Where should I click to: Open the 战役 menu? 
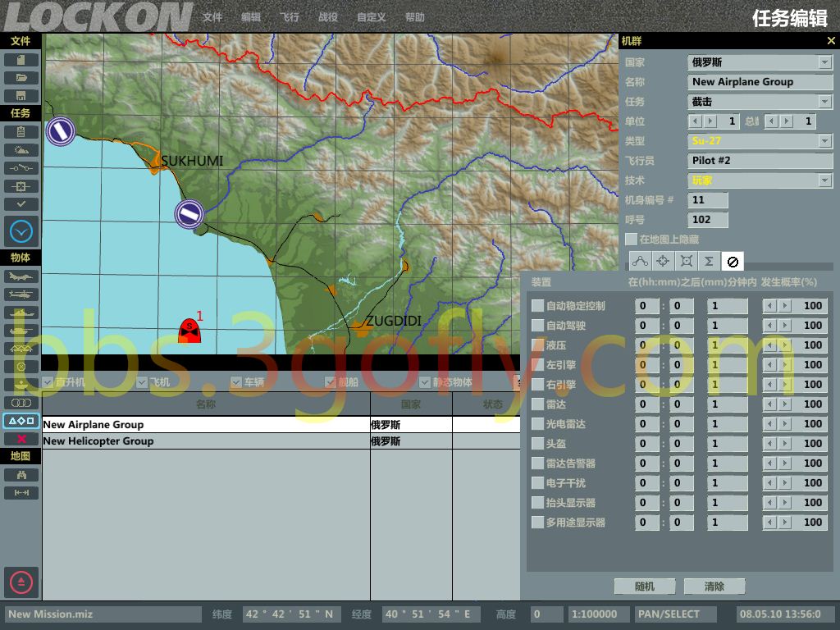point(328,17)
